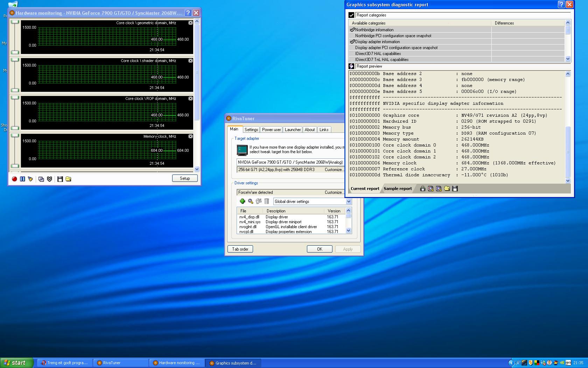Image resolution: width=588 pixels, height=368 pixels.
Task: Switch to the Sample report tab
Action: click(x=398, y=189)
